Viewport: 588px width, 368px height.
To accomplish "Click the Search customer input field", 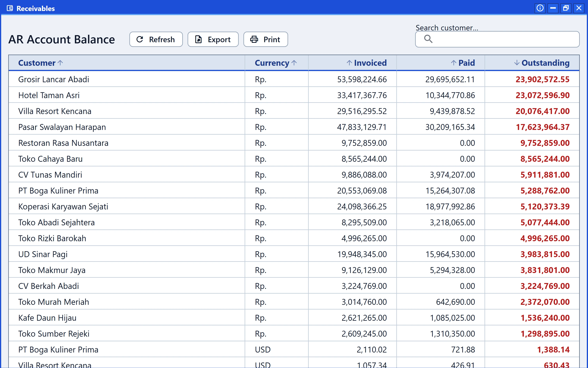I will point(497,39).
